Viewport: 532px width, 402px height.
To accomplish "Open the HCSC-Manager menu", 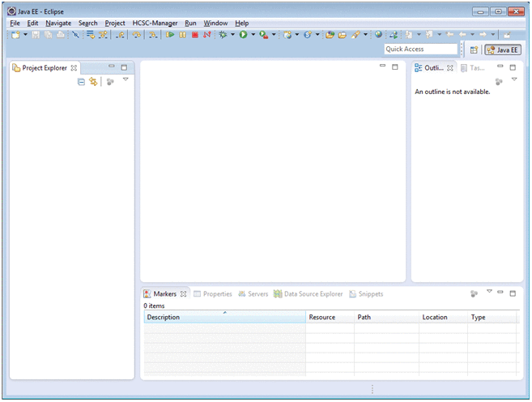I will 155,24.
